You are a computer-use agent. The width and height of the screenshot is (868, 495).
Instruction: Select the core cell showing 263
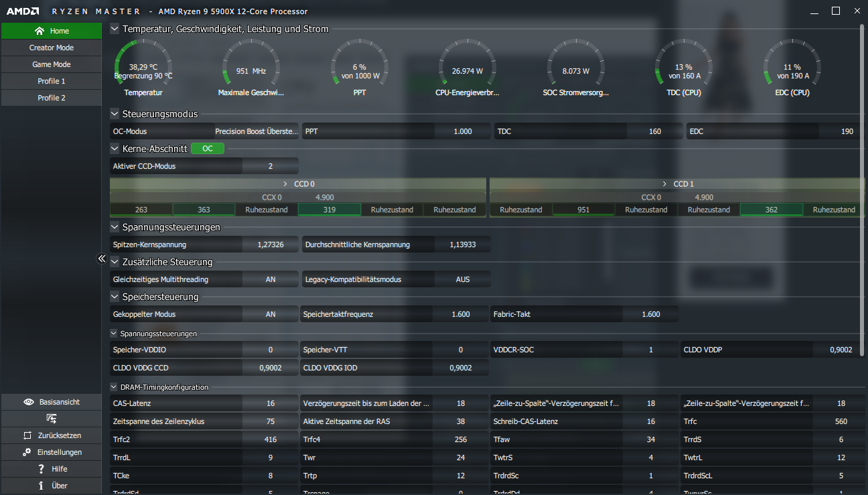141,210
